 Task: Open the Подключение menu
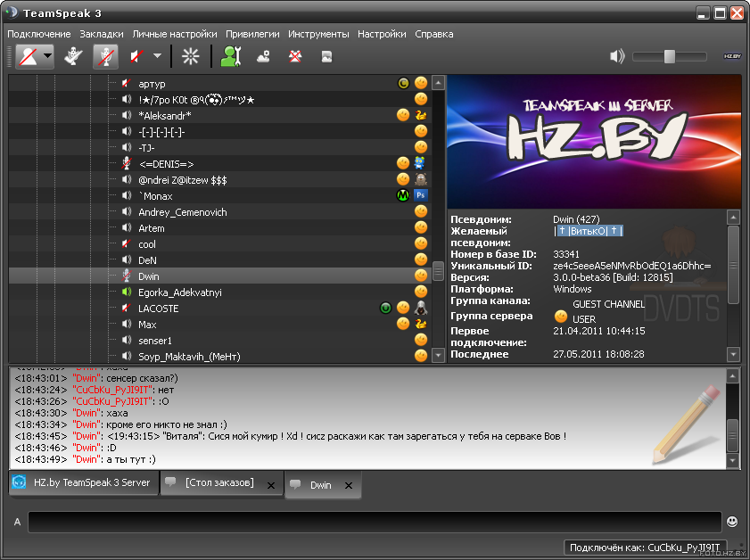(38, 34)
